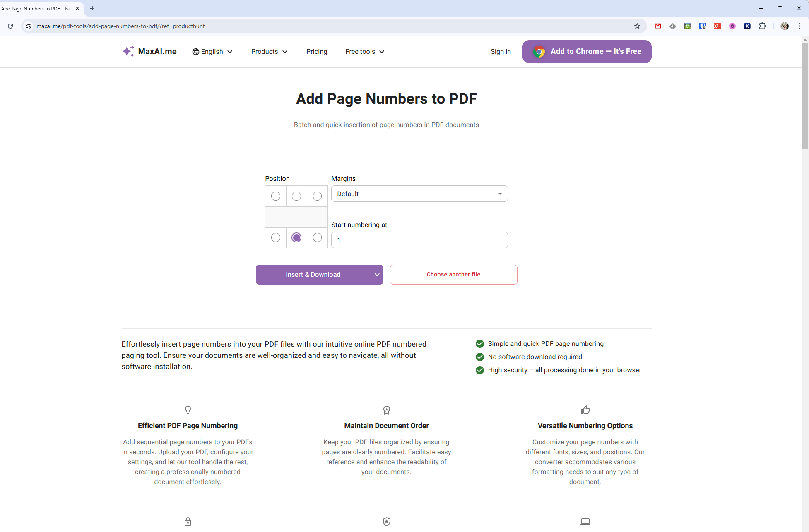Select the top-right page number position
The image size is (809, 532).
[317, 196]
